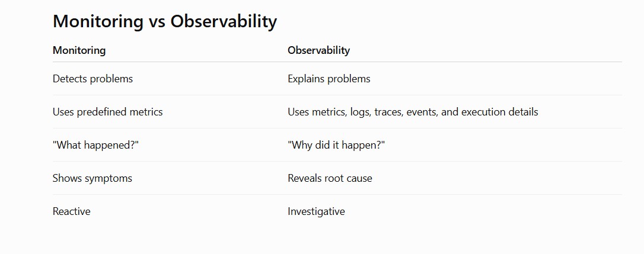Click the 'Investigative' cell

click(x=316, y=212)
